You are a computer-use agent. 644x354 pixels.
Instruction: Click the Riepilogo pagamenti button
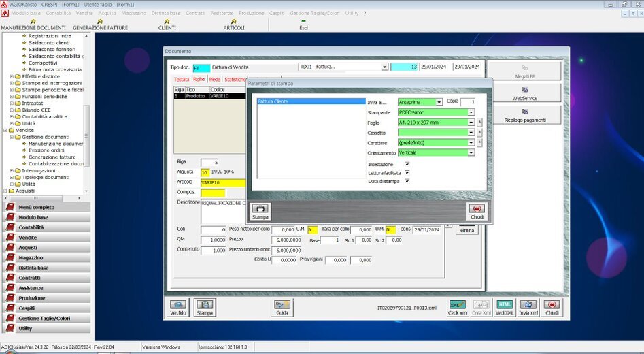tap(524, 115)
